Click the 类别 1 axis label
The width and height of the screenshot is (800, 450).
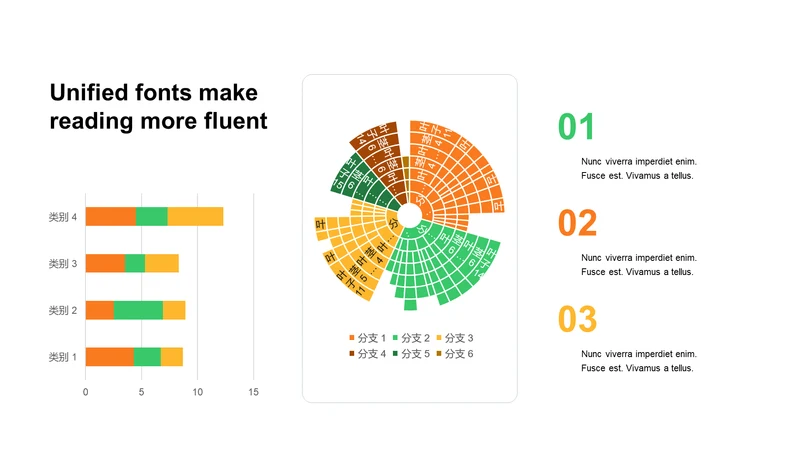(x=63, y=357)
